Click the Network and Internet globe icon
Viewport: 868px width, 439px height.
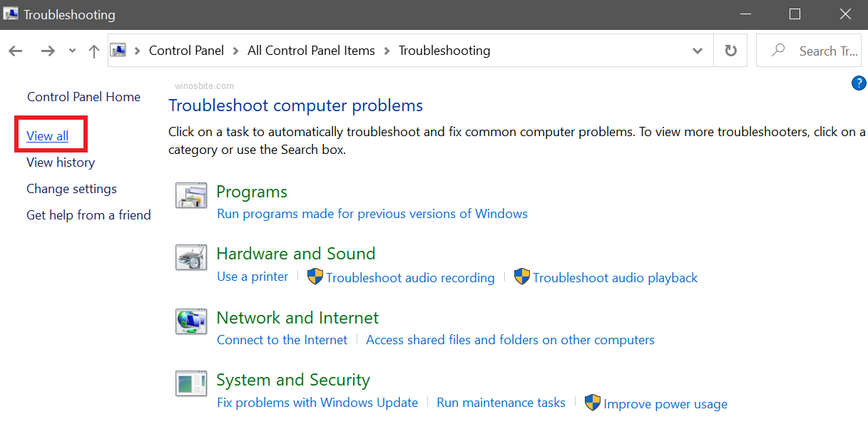point(190,321)
